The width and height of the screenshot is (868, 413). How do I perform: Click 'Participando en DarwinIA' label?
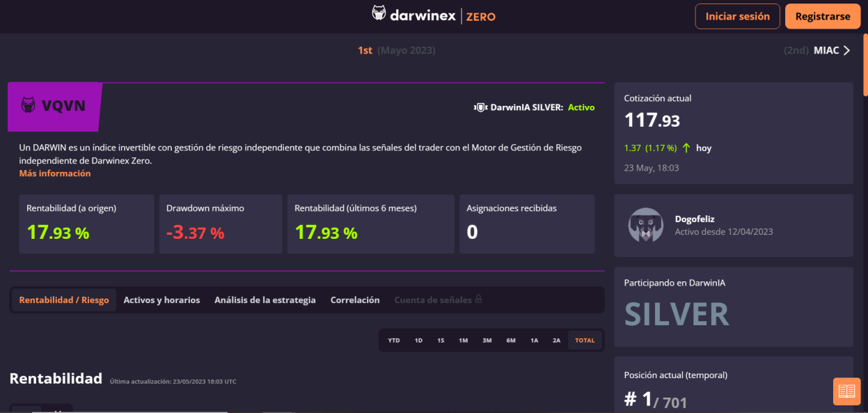point(674,283)
